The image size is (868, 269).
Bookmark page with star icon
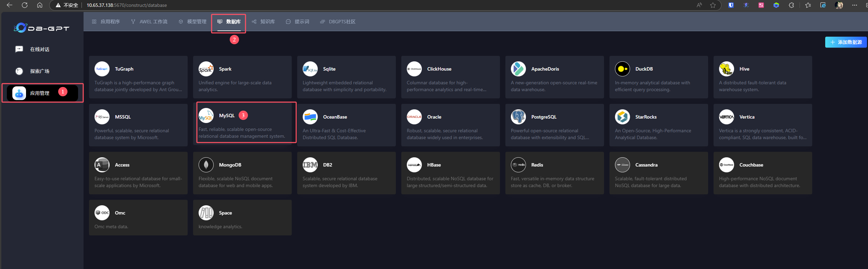(713, 5)
